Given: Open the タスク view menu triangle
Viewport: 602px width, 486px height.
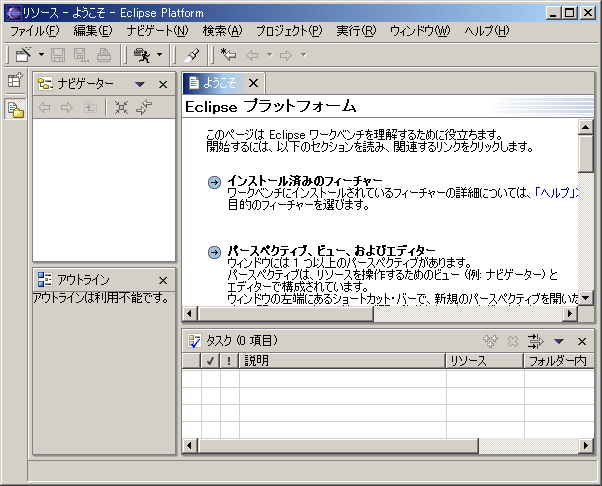Looking at the screenshot, I should tap(559, 341).
